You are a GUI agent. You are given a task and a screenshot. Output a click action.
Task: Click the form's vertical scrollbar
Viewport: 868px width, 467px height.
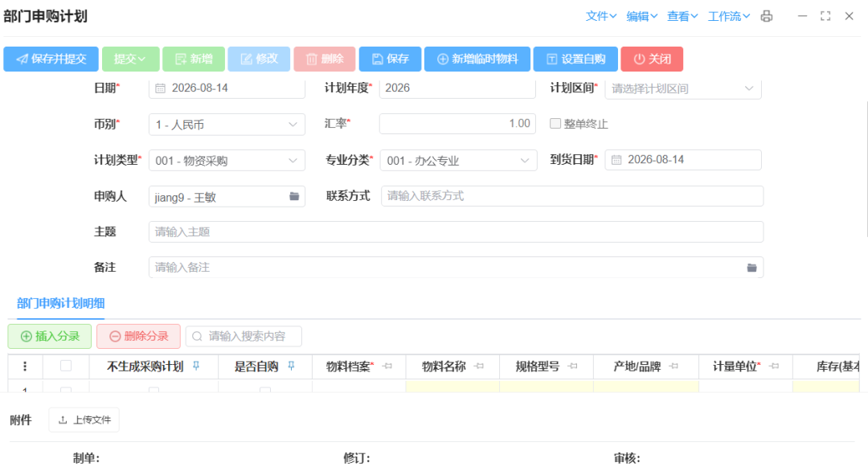866,169
